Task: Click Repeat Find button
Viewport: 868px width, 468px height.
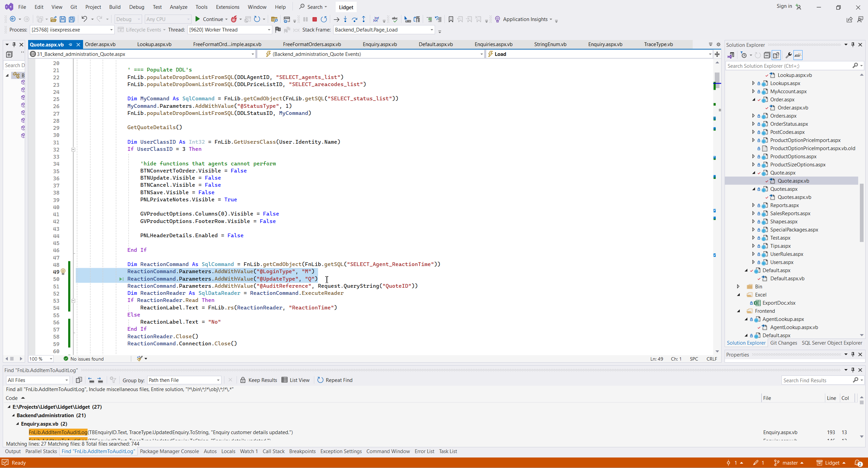Action: [335, 380]
